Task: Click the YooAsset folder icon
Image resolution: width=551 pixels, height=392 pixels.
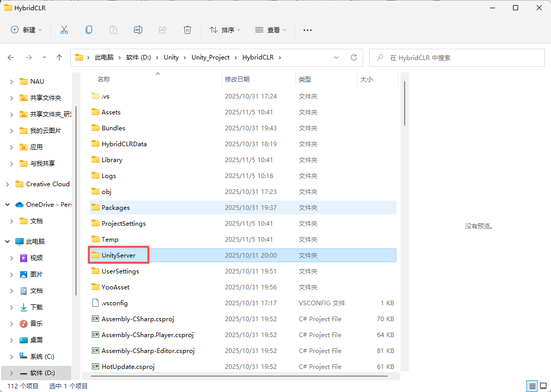Action: click(95, 287)
